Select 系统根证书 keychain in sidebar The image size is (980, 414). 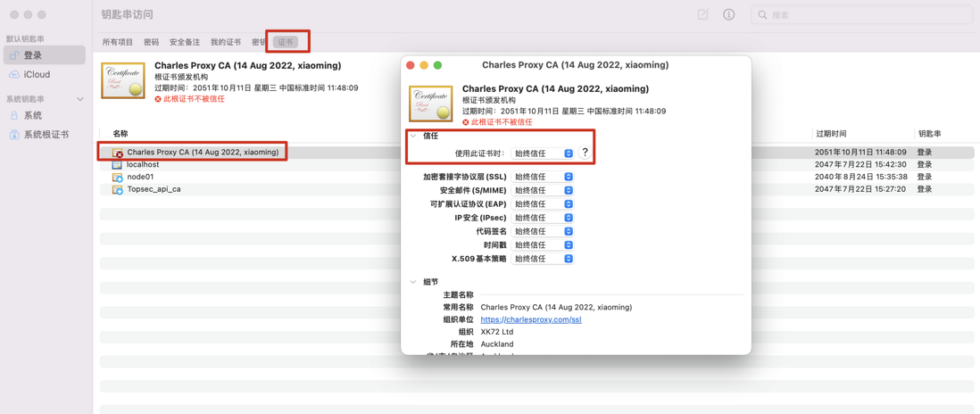(45, 134)
